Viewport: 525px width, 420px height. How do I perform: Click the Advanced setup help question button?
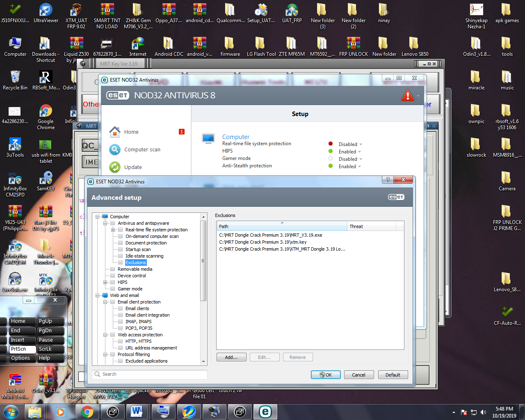pos(388,180)
